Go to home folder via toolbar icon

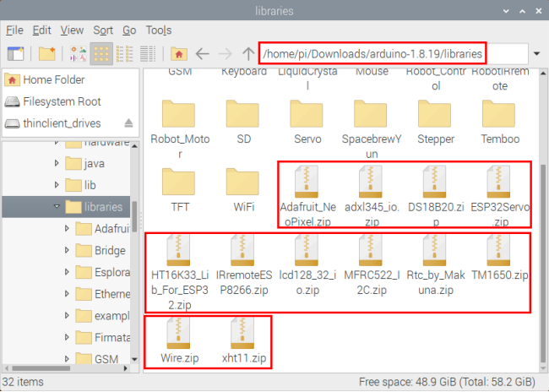179,54
